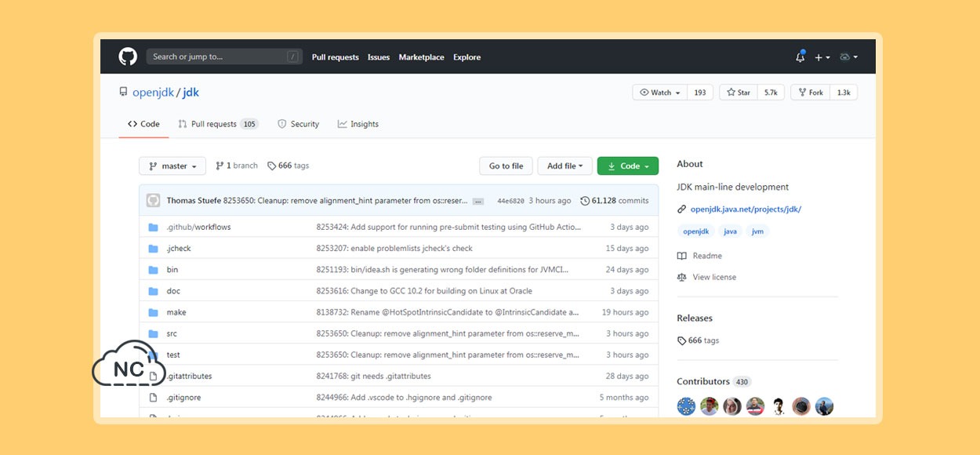Go to GitHub home via Octocat logo
The width and height of the screenshot is (980, 455).
click(x=128, y=56)
